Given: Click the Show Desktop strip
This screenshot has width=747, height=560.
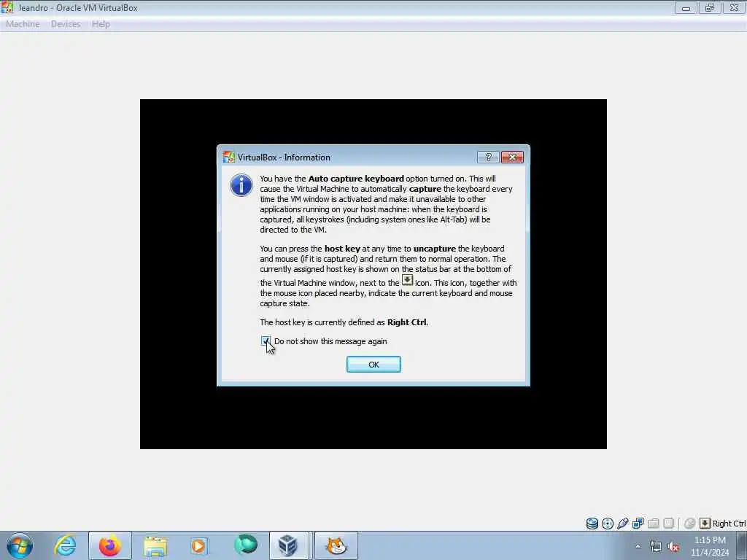Looking at the screenshot, I should point(742,545).
